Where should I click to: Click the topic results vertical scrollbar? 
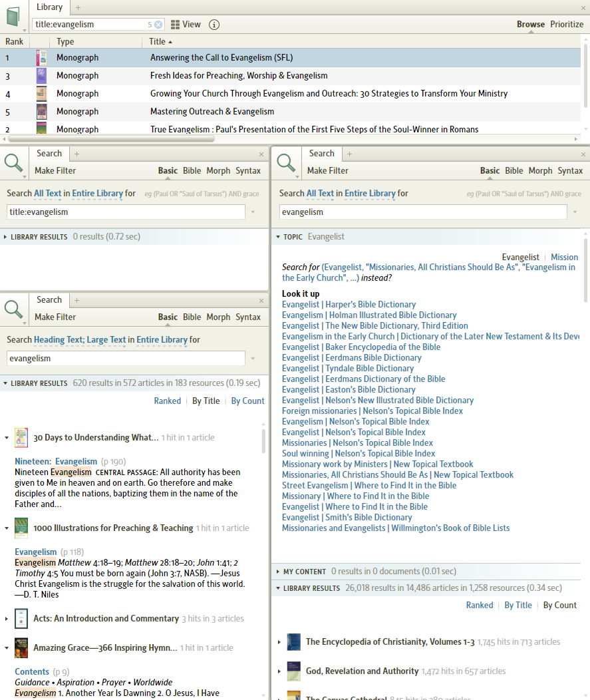click(585, 271)
